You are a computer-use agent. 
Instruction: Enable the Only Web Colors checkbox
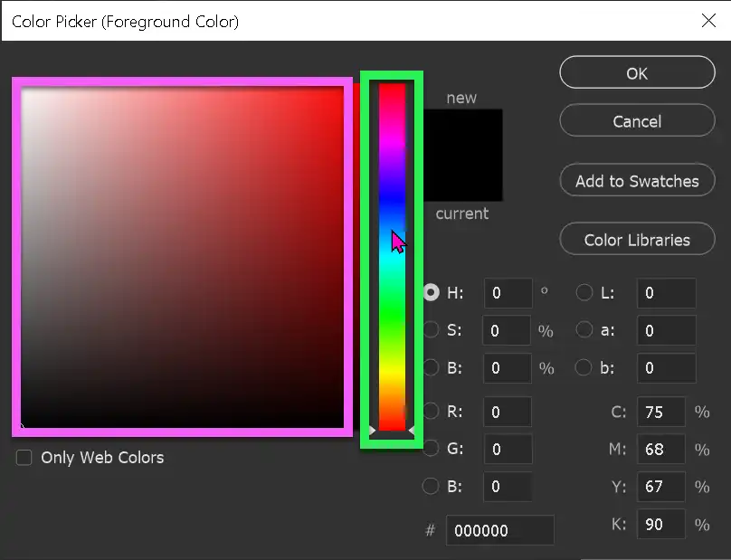click(23, 458)
